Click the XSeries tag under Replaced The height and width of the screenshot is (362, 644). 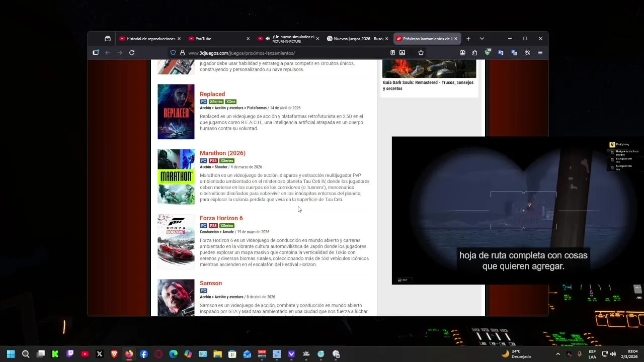pos(216,102)
